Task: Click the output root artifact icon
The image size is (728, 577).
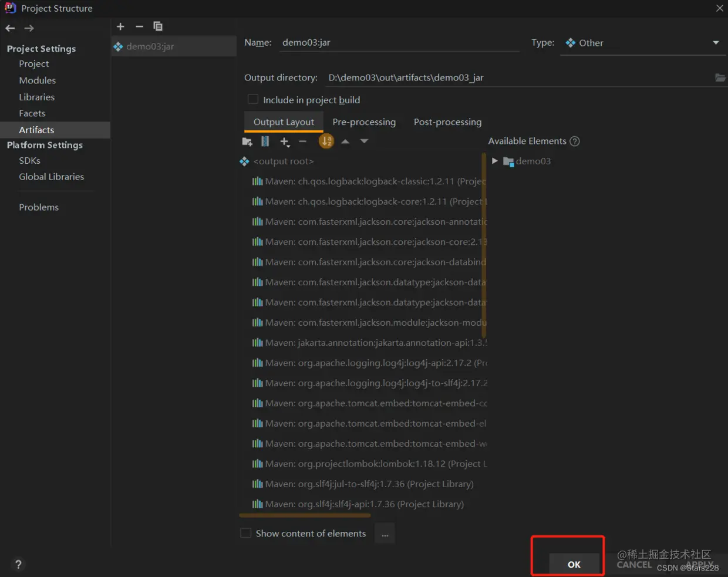Action: pyautogui.click(x=245, y=161)
